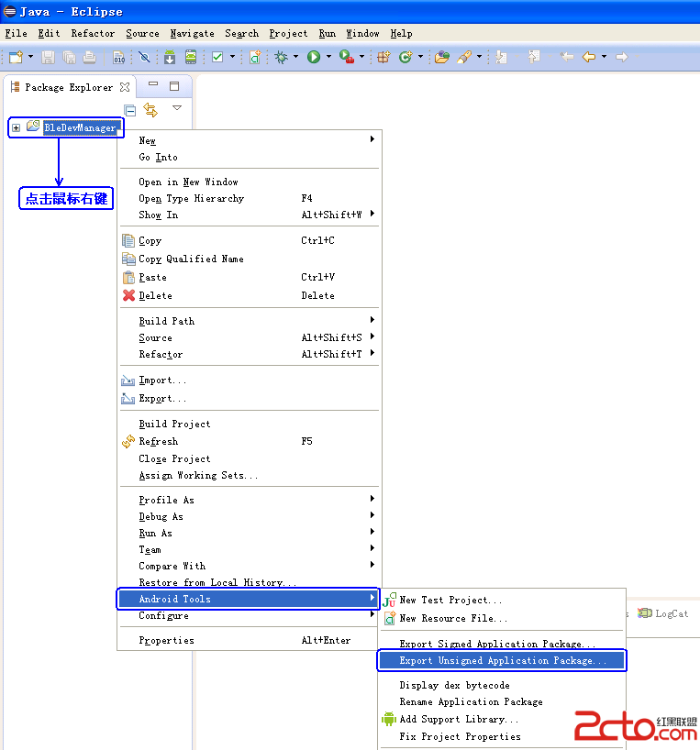Click the Debug bug icon
This screenshot has width=700, height=750.
282,58
